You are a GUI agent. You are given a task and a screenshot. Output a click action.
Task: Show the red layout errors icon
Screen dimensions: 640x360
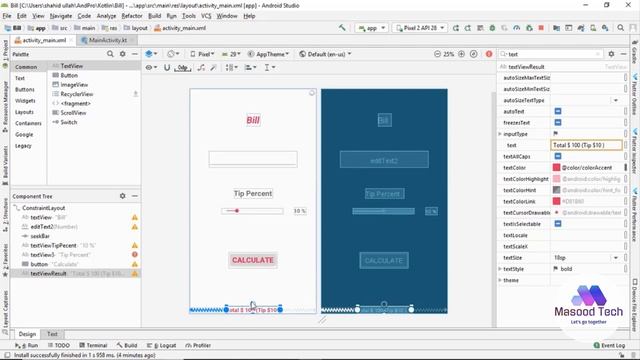(489, 54)
